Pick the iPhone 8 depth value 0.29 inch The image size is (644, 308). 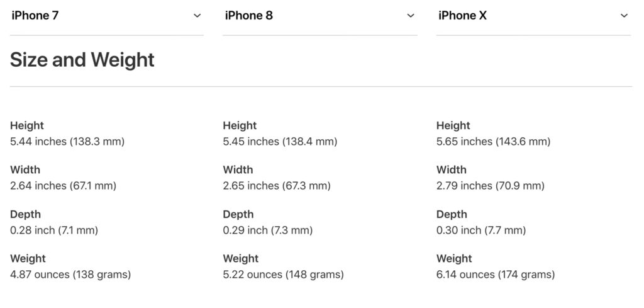coord(267,231)
